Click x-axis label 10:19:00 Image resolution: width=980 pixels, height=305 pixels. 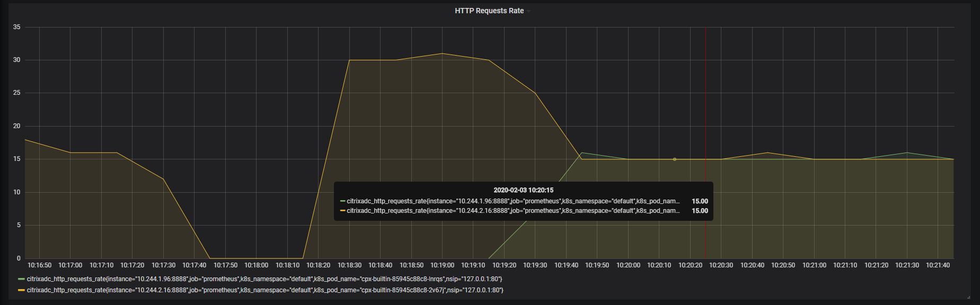coord(442,265)
